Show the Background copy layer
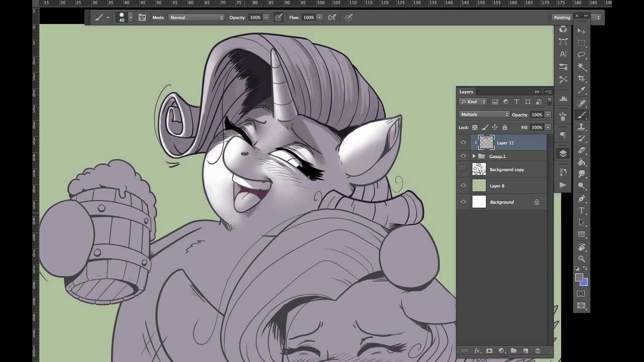Screen dimensions: 644x362 tap(463, 169)
